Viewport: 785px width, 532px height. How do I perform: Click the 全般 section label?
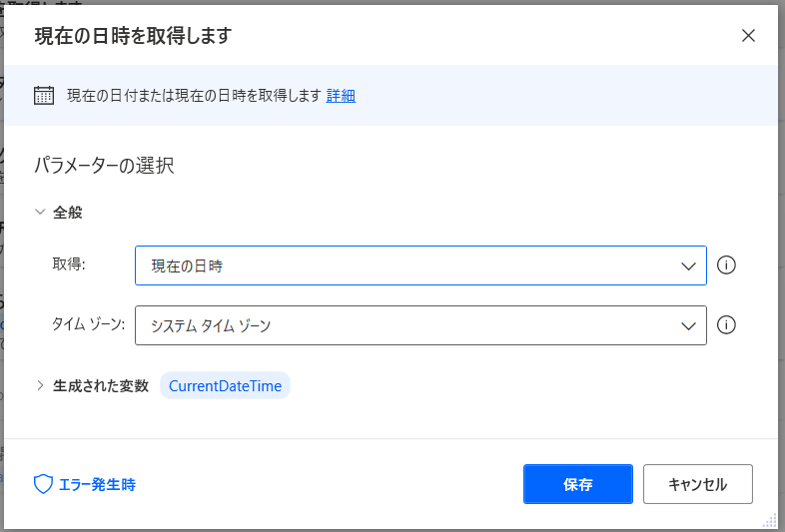(x=68, y=213)
